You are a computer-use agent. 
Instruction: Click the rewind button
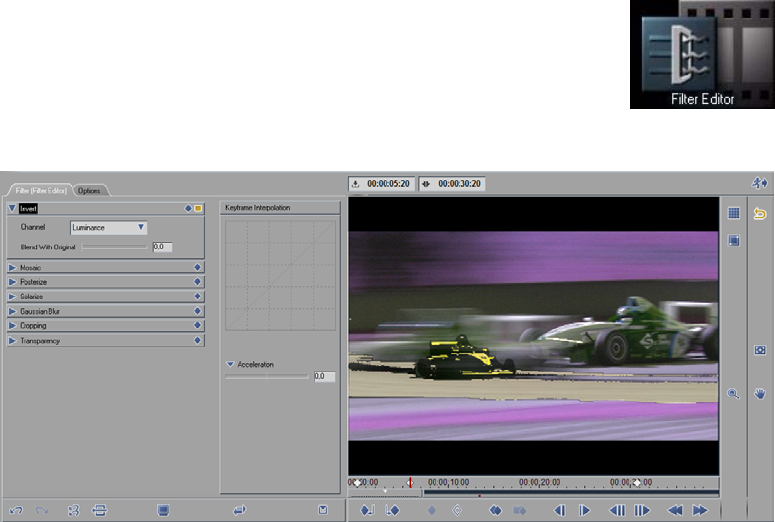[x=676, y=510]
